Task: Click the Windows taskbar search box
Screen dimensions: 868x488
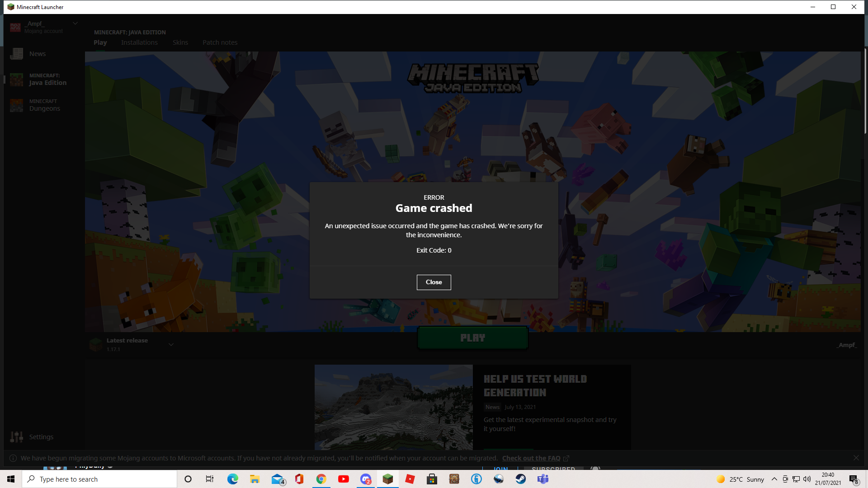Action: 99,479
